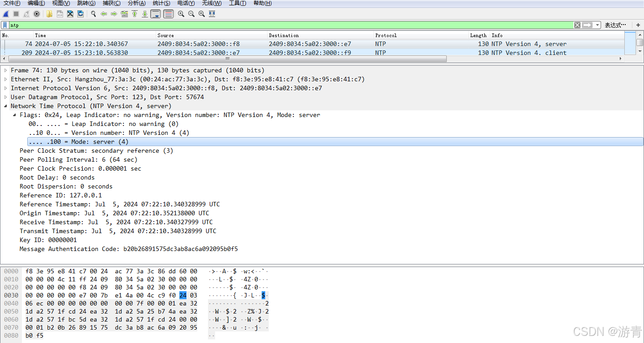The image size is (644, 343).
Task: Select packet number 74 in list
Action: click(313, 44)
